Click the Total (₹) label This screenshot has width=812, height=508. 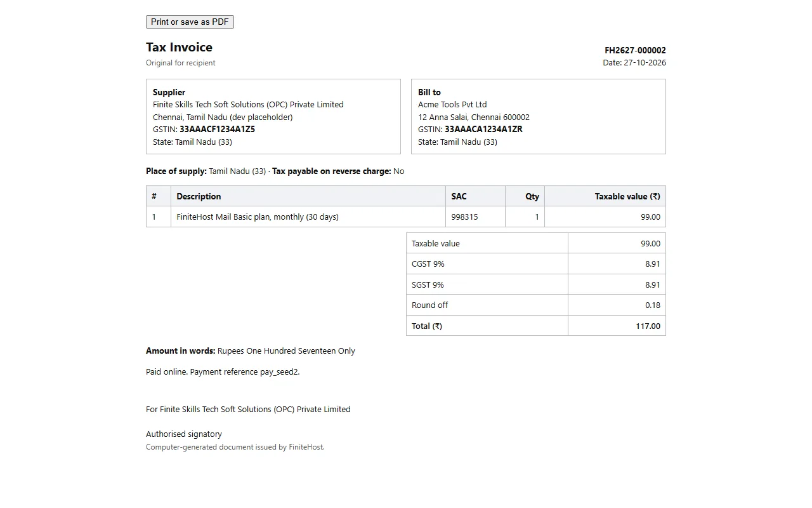tap(427, 326)
